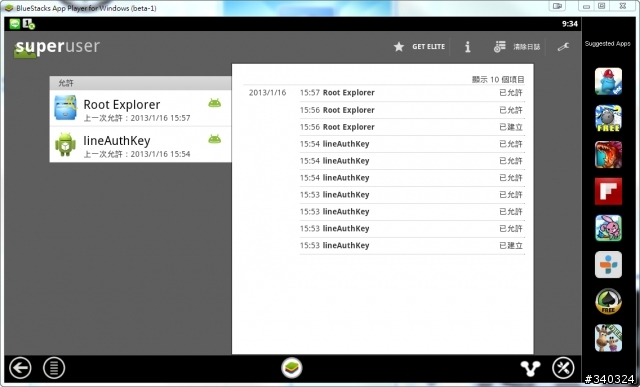Click the Suggested Apps heading
Image resolution: width=640 pixels, height=387 pixels.
pyautogui.click(x=607, y=44)
